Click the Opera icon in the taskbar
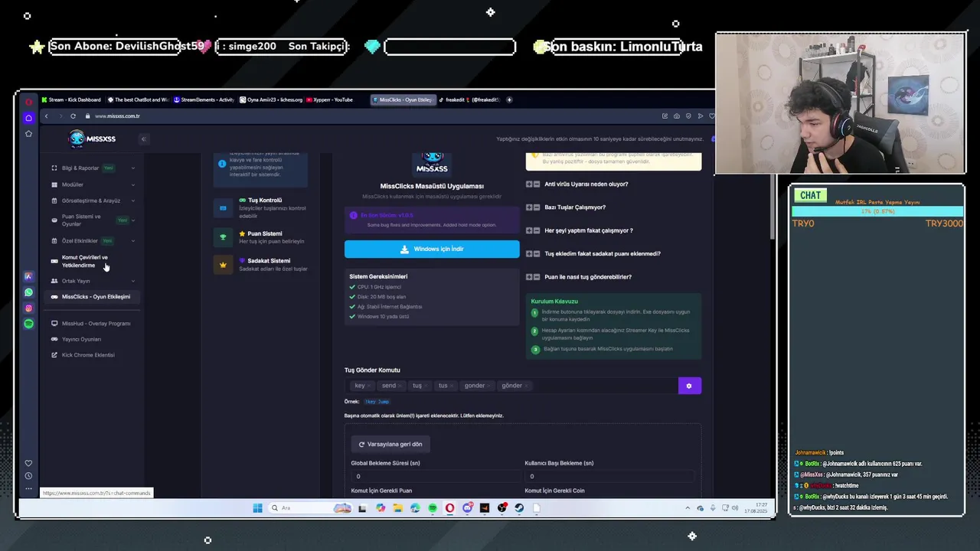This screenshot has height=551, width=980. (449, 508)
